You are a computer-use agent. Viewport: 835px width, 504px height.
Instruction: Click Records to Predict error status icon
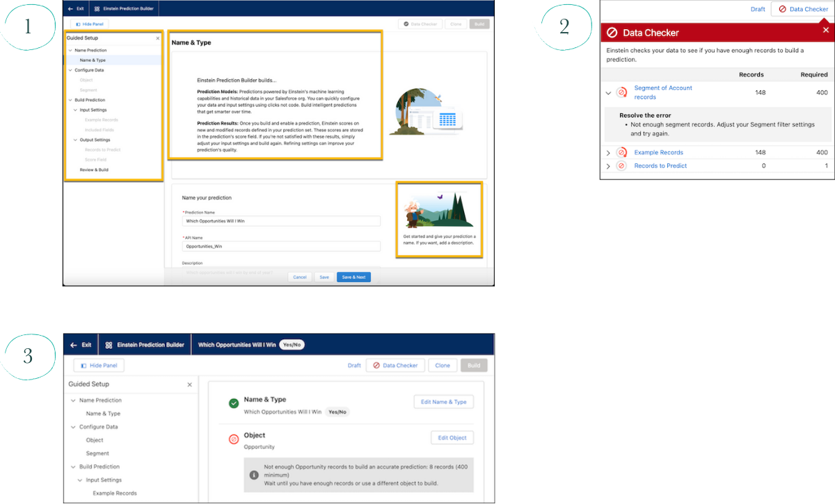(x=621, y=165)
